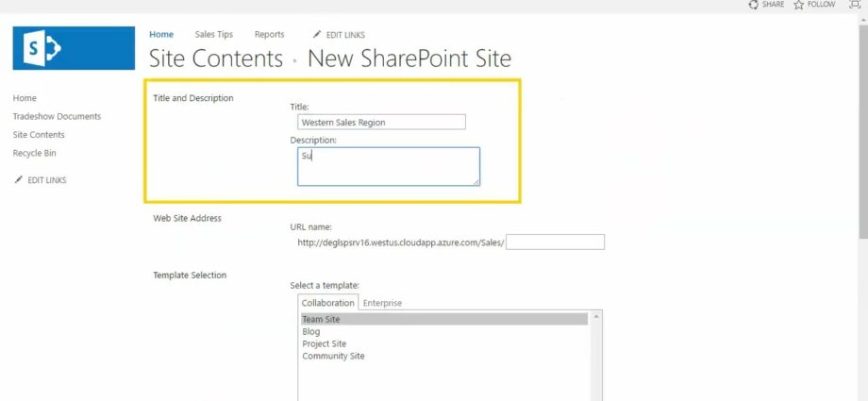Select the Collaboration template tab

pyautogui.click(x=327, y=303)
